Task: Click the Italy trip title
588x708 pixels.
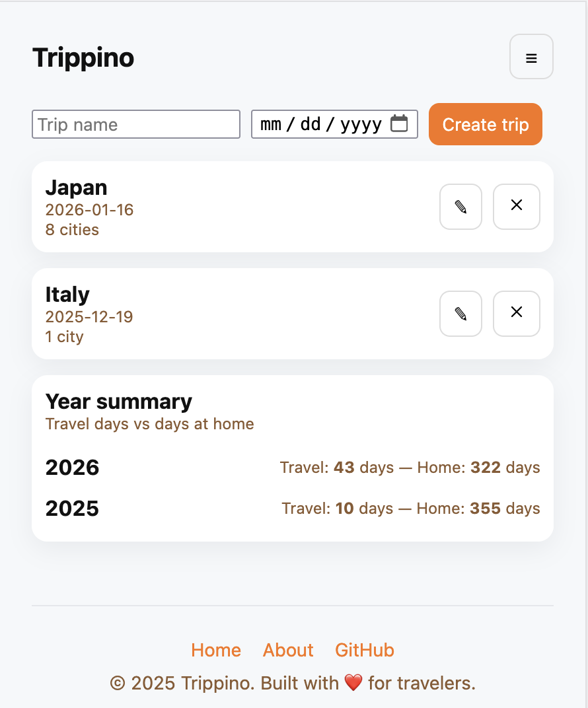Action: (67, 295)
